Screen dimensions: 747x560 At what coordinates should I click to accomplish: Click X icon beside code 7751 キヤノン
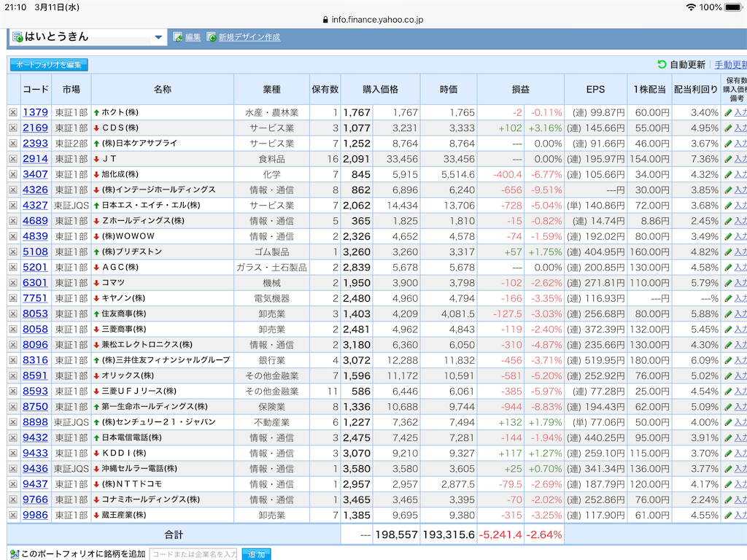(x=13, y=298)
